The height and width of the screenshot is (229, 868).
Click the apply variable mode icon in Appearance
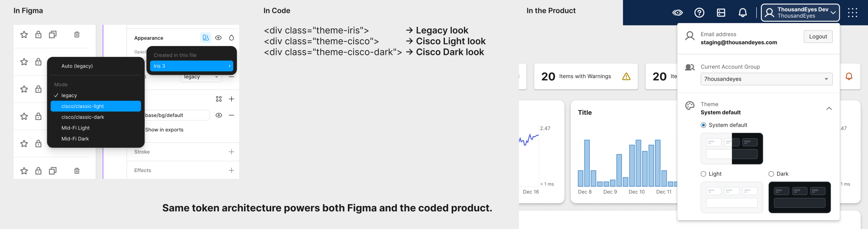click(205, 38)
